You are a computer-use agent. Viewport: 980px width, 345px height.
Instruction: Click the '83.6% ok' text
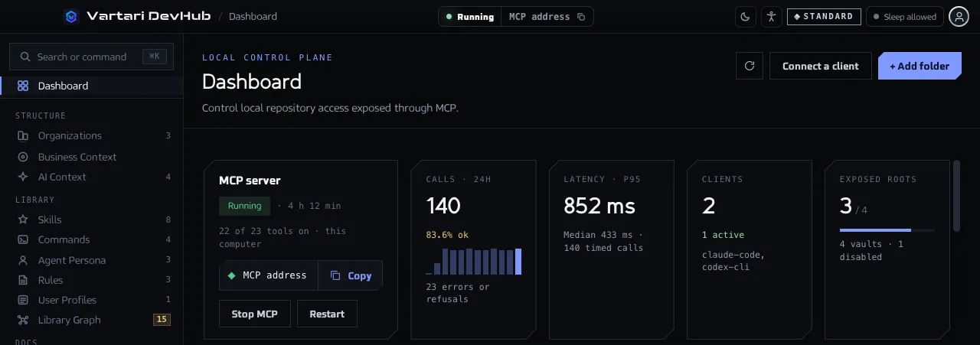[x=447, y=235]
